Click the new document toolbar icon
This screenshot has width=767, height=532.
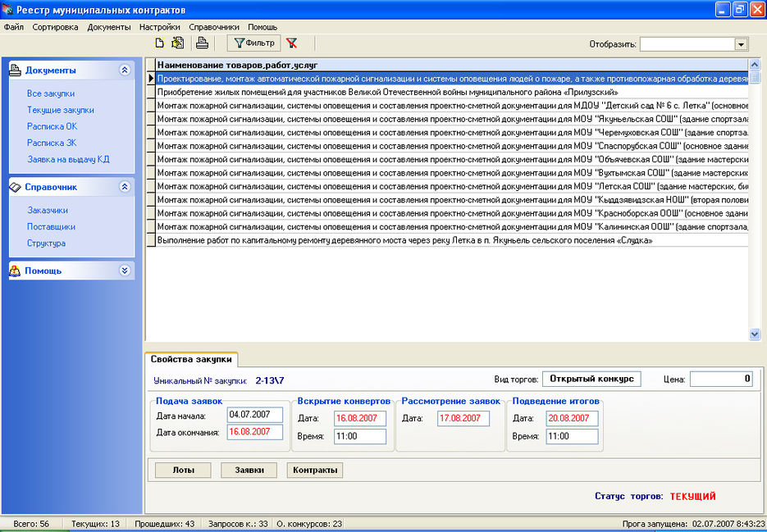[x=159, y=43]
